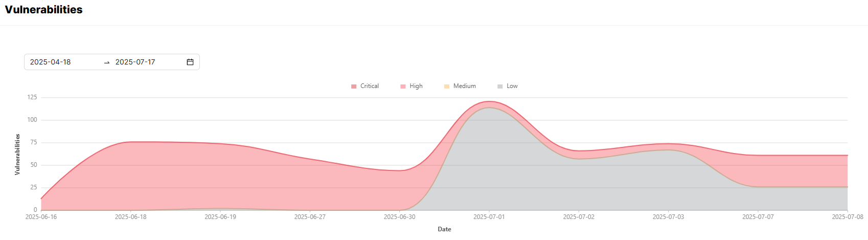Select the 2025-06-18 x-axis label
The width and height of the screenshot is (868, 240).
pos(130,217)
